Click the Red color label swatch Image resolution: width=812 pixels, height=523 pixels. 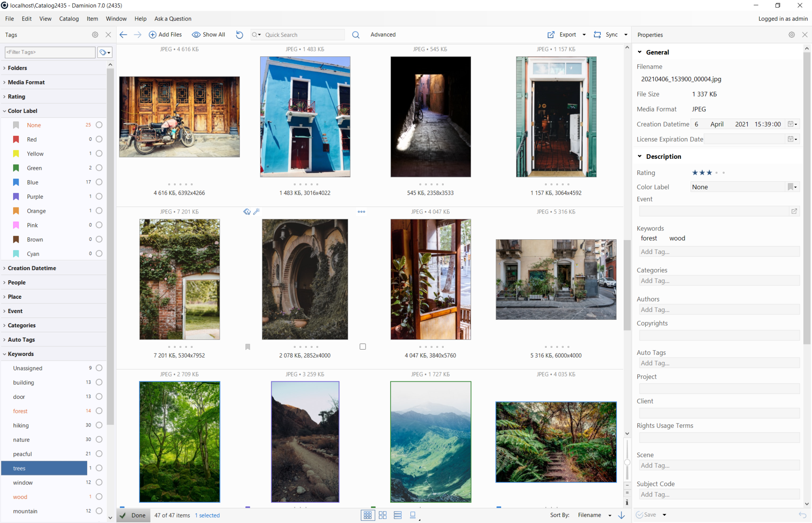(16, 139)
